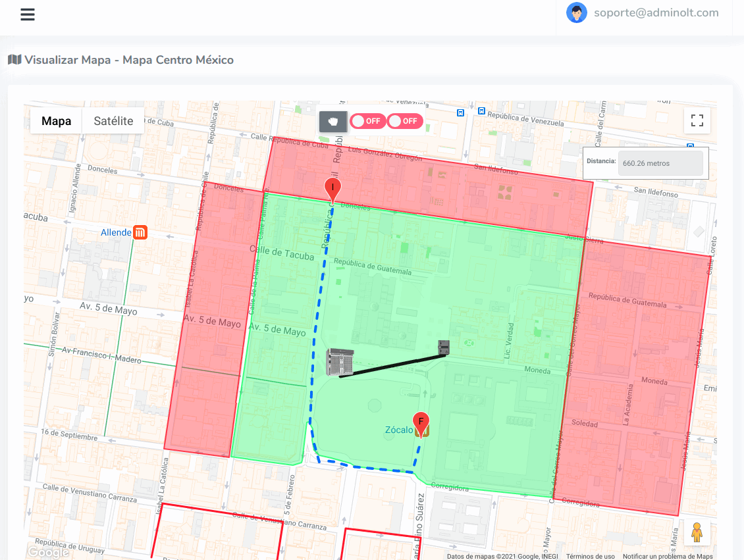Expand the sidebar with the hamburger menu
The width and height of the screenshot is (744, 560).
[27, 14]
